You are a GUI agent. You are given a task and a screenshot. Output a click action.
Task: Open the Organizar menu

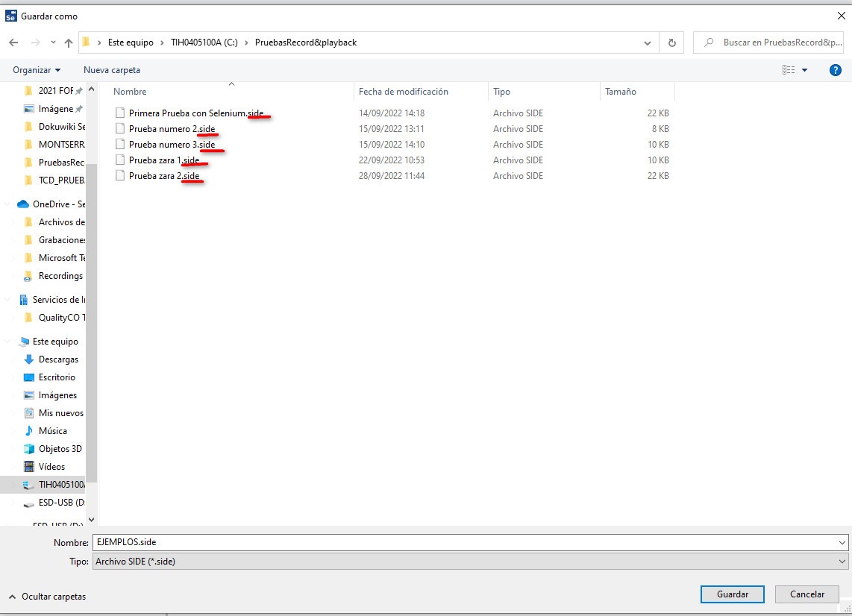click(x=37, y=70)
